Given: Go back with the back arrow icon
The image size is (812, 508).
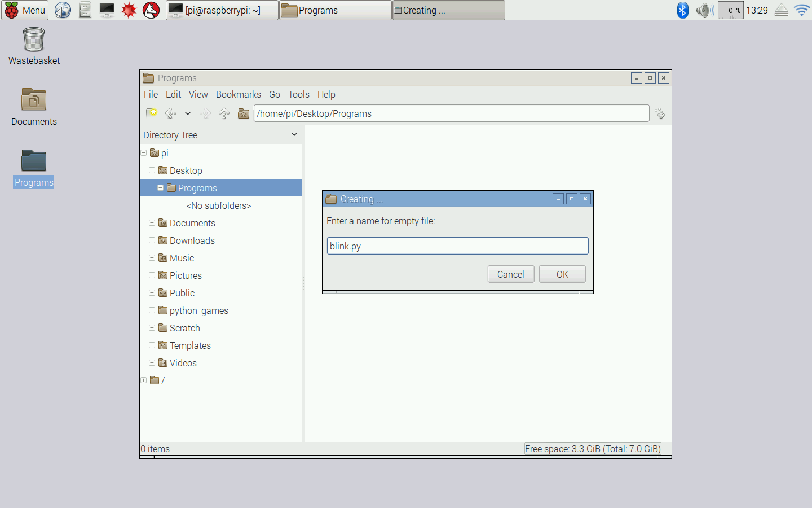Looking at the screenshot, I should (x=170, y=113).
